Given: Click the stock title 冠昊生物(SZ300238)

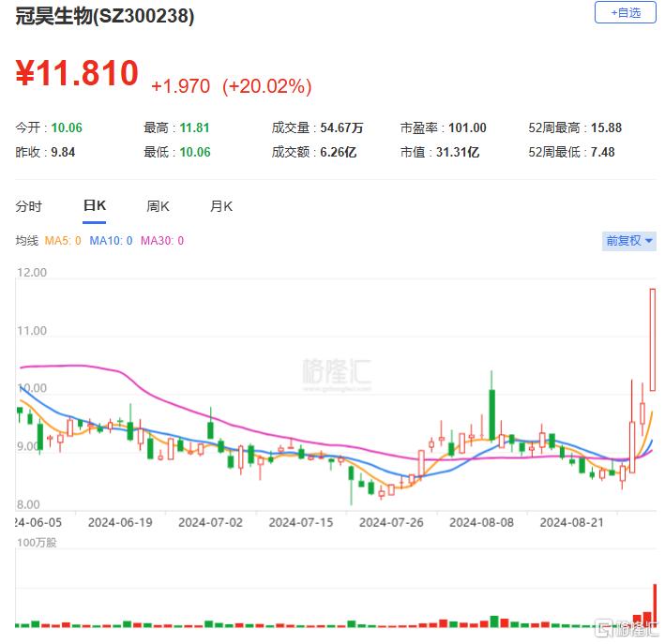Looking at the screenshot, I should coord(105,16).
